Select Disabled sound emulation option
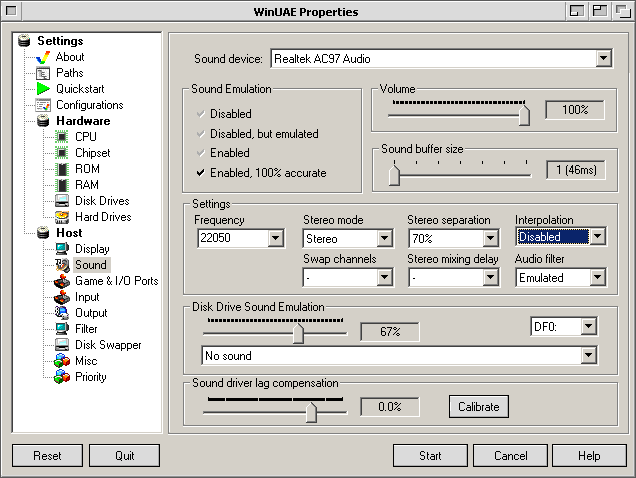 pos(224,114)
